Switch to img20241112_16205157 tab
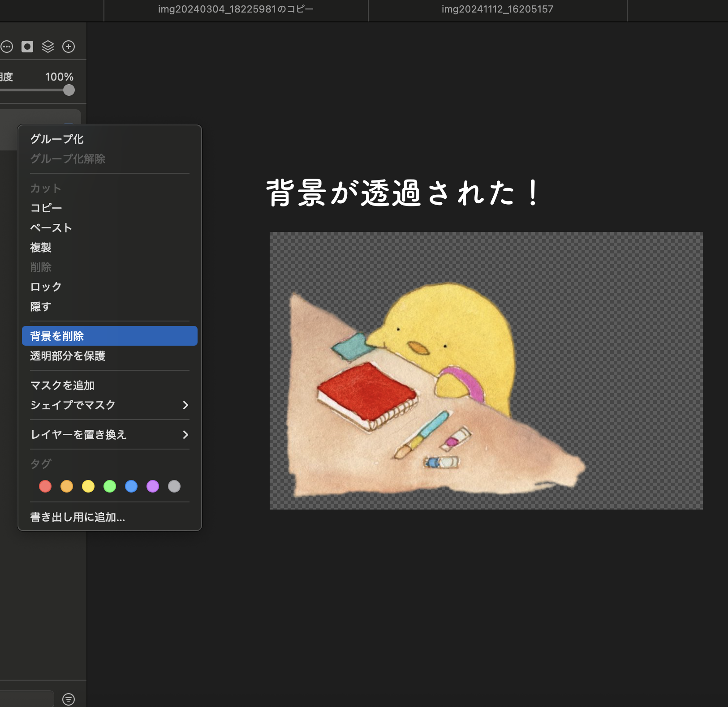728x707 pixels. pos(497,9)
